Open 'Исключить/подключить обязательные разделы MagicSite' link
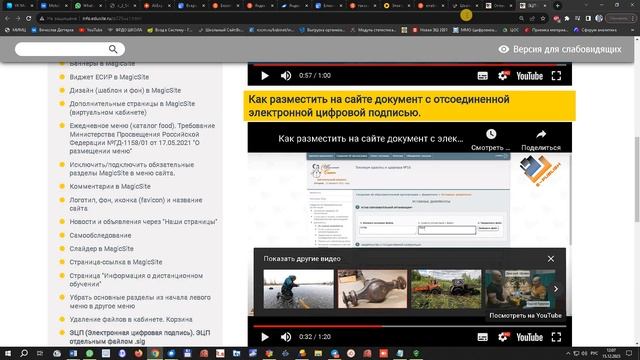640x360 pixels. coord(131,169)
